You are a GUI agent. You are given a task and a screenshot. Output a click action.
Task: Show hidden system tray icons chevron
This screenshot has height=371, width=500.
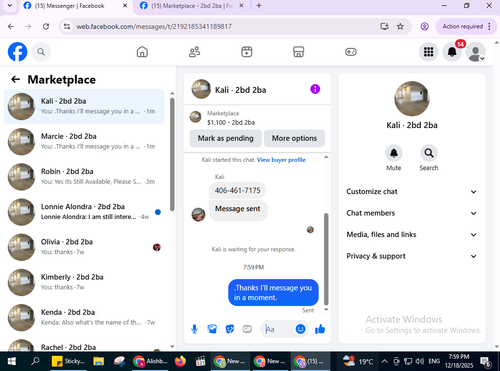(384, 361)
